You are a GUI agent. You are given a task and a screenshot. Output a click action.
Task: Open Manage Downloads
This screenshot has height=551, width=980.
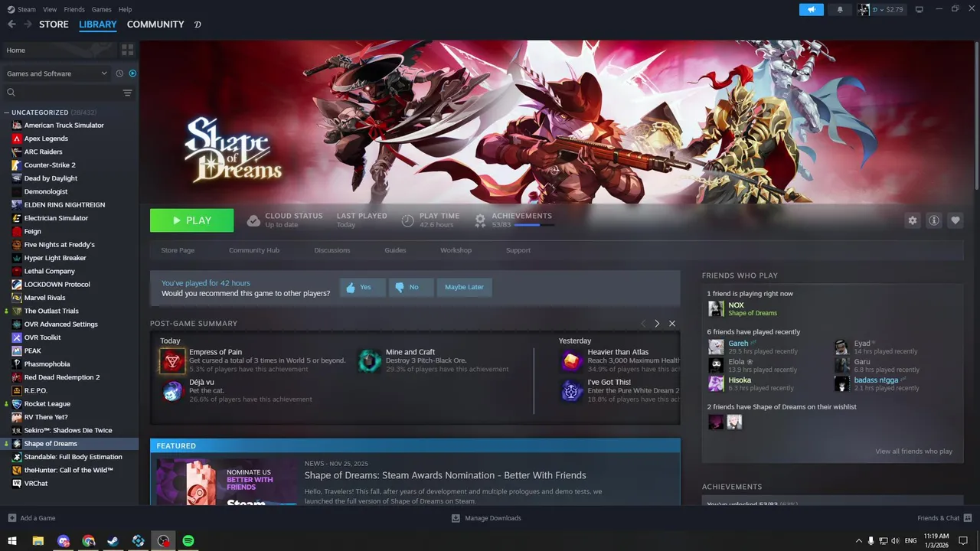[486, 518]
